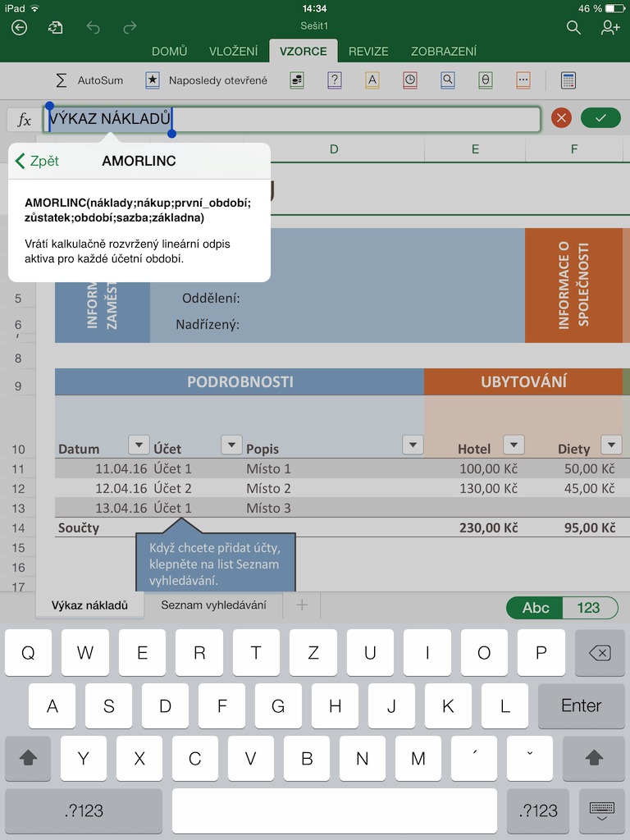Redo the last action

(x=130, y=27)
